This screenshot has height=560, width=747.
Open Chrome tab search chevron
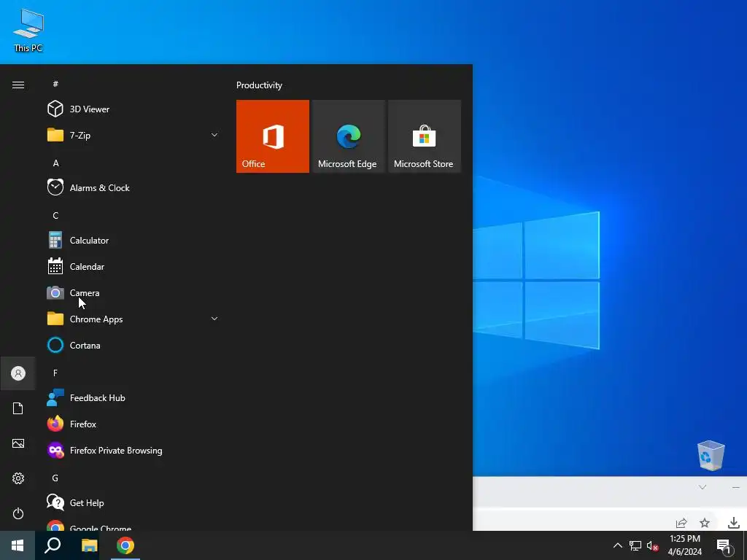(x=703, y=487)
